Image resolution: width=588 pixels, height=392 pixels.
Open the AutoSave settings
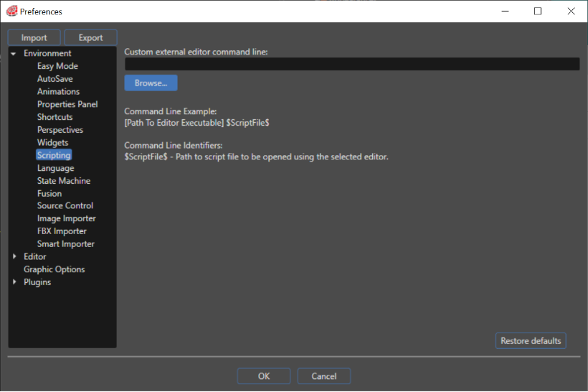(x=54, y=79)
